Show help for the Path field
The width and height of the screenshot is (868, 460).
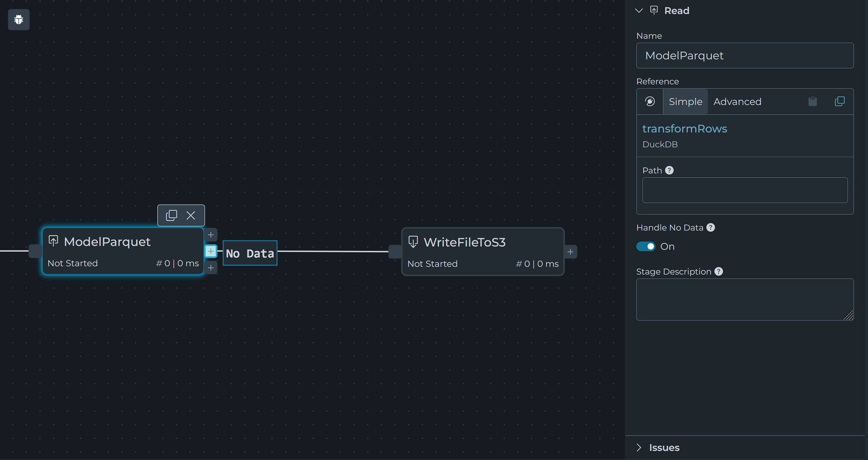tap(670, 170)
